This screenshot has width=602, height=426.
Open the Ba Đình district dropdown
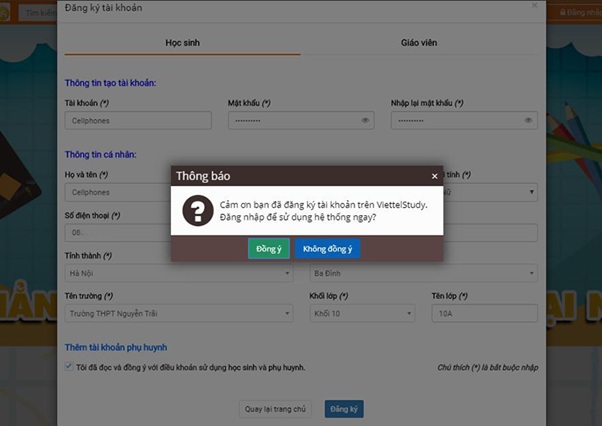coord(423,273)
